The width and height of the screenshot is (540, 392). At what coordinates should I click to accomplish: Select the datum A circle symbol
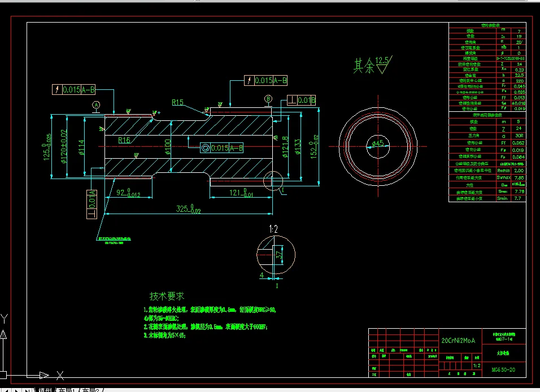[x=96, y=104]
